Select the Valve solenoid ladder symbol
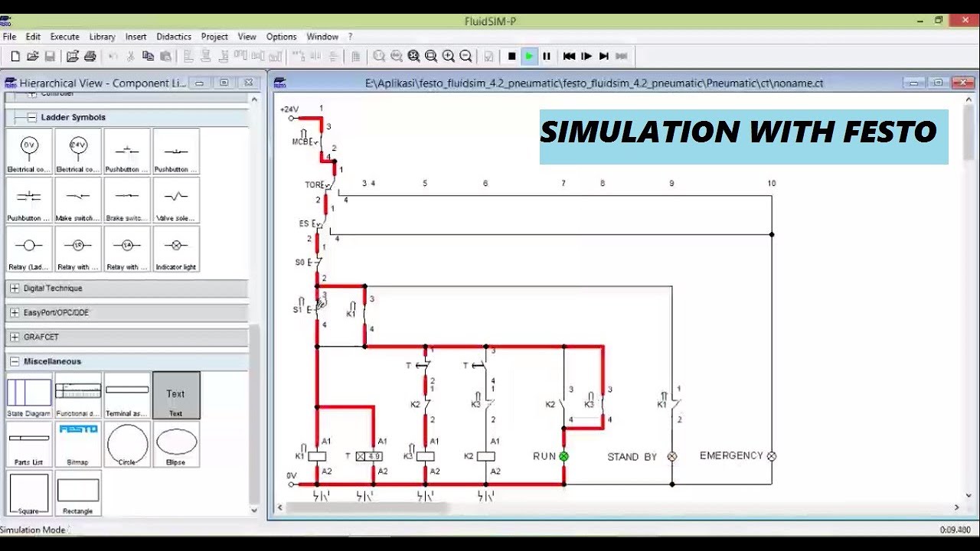The image size is (980, 551). [x=176, y=201]
